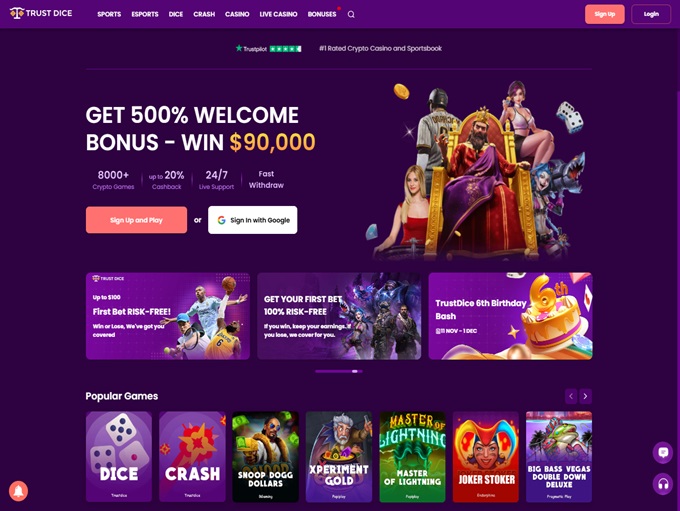Sign in with Google button
This screenshot has height=511, width=680.
pyautogui.click(x=252, y=220)
